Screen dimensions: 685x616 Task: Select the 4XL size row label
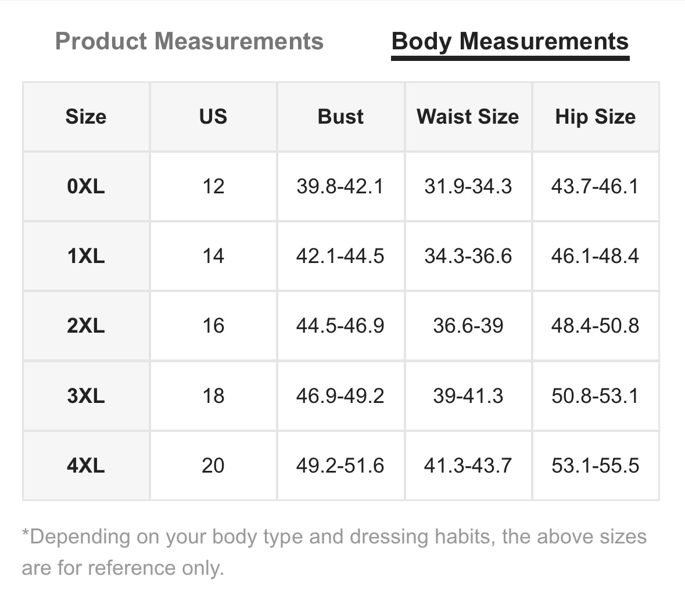(x=86, y=466)
